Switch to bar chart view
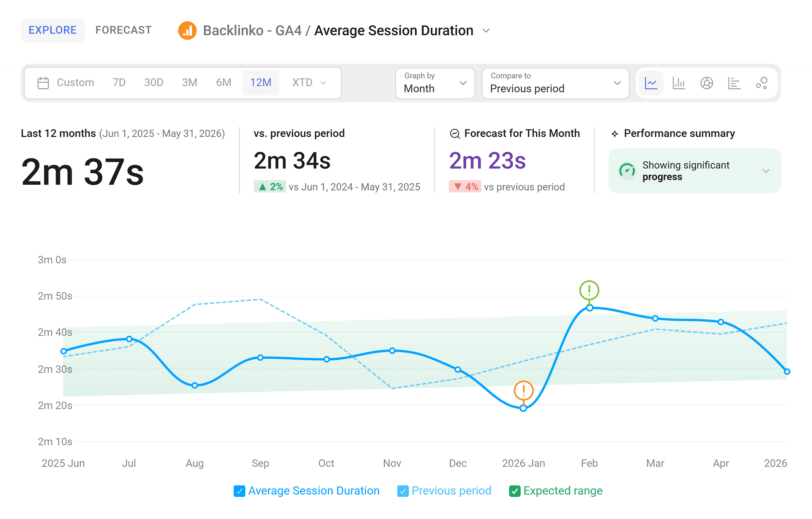The height and width of the screenshot is (519, 812). pyautogui.click(x=679, y=83)
